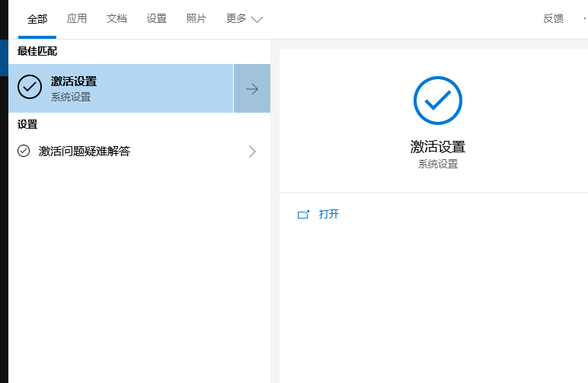Switch to the 文档 tab

tap(117, 19)
